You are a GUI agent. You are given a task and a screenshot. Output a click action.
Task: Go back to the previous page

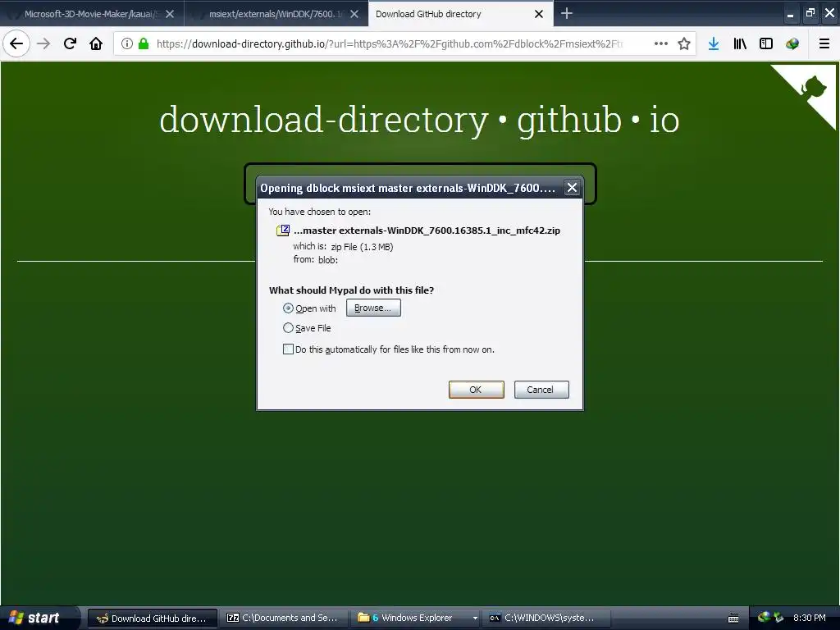16,43
